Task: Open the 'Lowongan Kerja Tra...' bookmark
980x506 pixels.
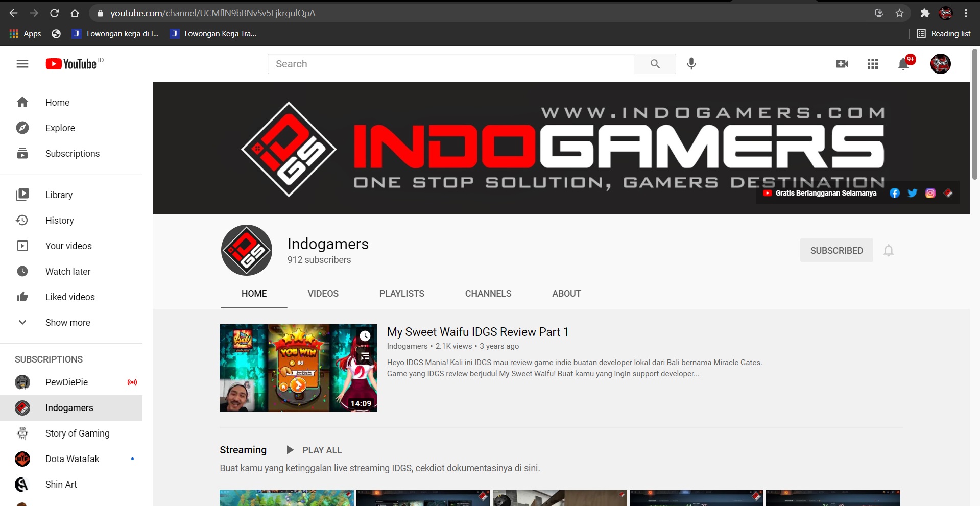Action: tap(213, 34)
